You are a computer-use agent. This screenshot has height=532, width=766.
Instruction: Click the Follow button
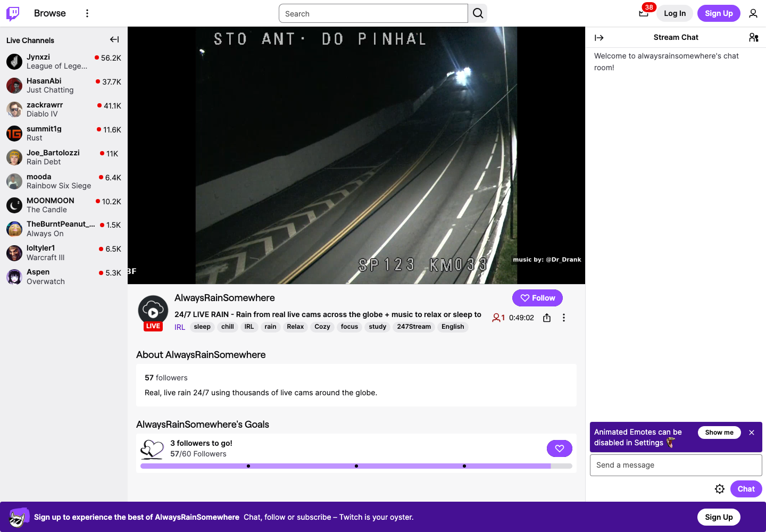(x=537, y=298)
